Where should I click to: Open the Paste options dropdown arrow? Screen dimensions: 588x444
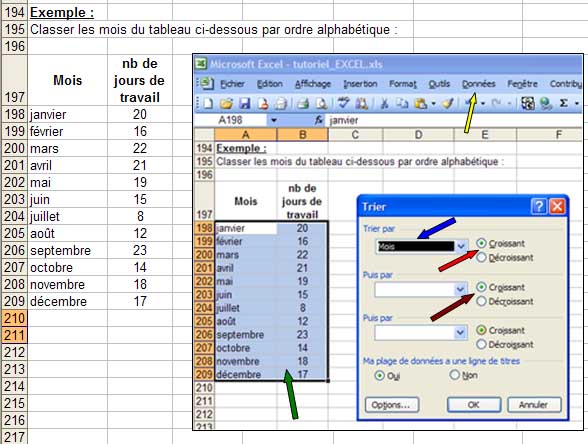pos(434,103)
